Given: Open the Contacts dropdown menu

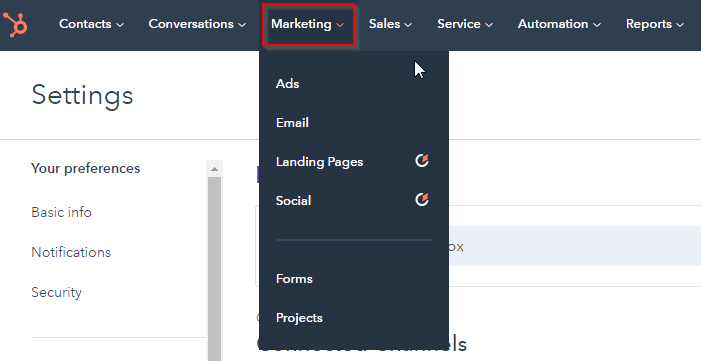Looking at the screenshot, I should tap(91, 24).
